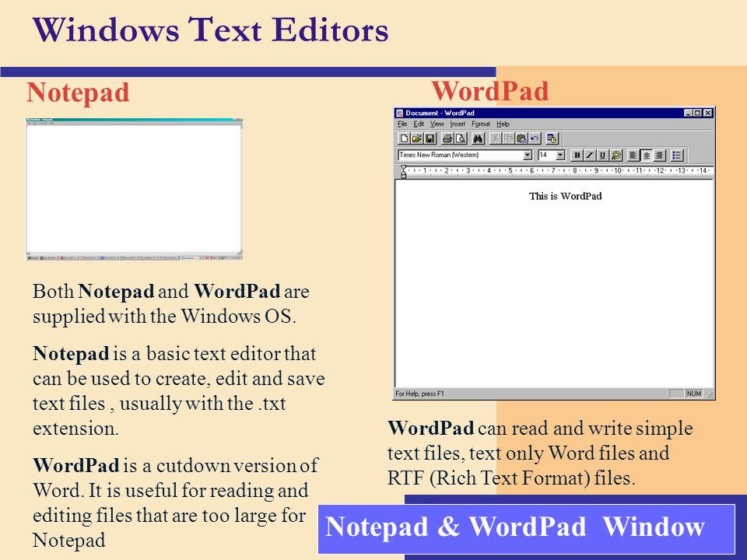The height and width of the screenshot is (560, 747).
Task: Open Print Preview from the toolbar
Action: click(x=461, y=138)
